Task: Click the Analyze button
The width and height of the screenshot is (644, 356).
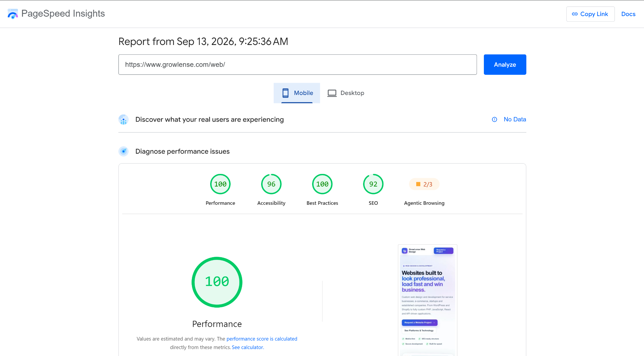Action: pos(505,64)
